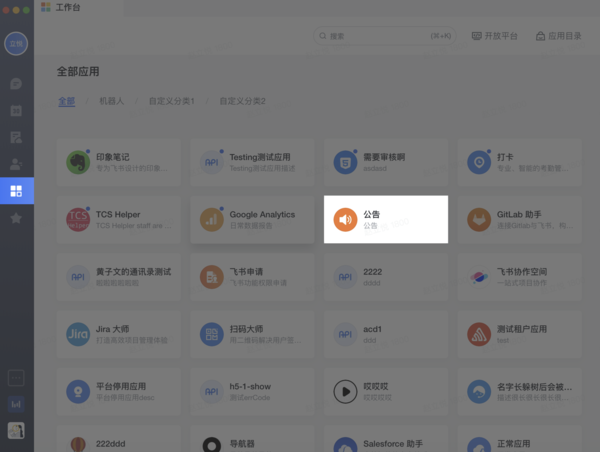
Task: Open the 222ddd balloon icon
Action: (78, 445)
